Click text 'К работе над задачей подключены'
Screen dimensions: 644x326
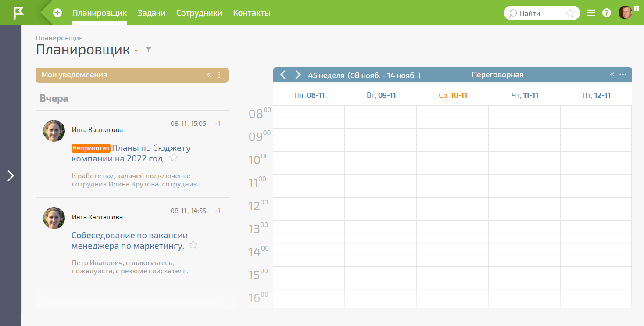coord(130,176)
